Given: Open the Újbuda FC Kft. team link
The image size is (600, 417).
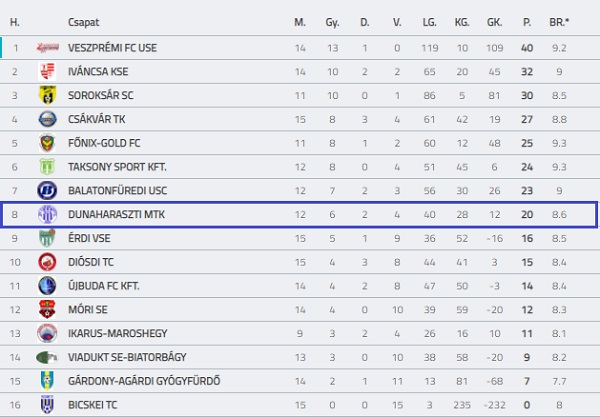Looking at the screenshot, I should pyautogui.click(x=102, y=285).
